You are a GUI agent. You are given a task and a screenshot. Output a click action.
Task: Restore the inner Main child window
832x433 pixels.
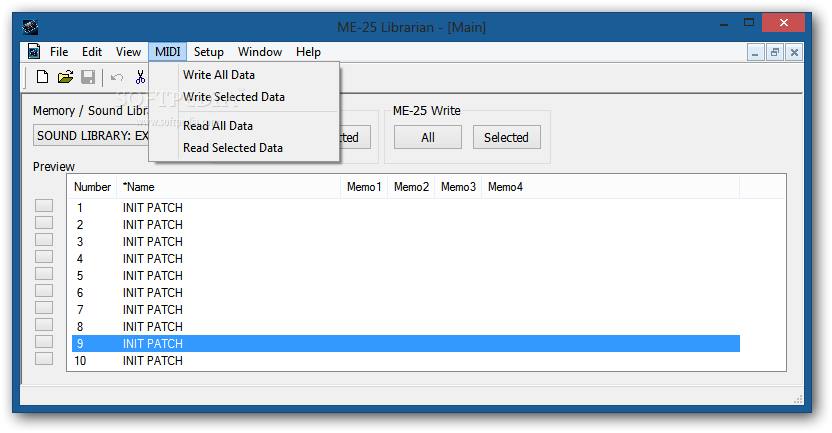[775, 53]
